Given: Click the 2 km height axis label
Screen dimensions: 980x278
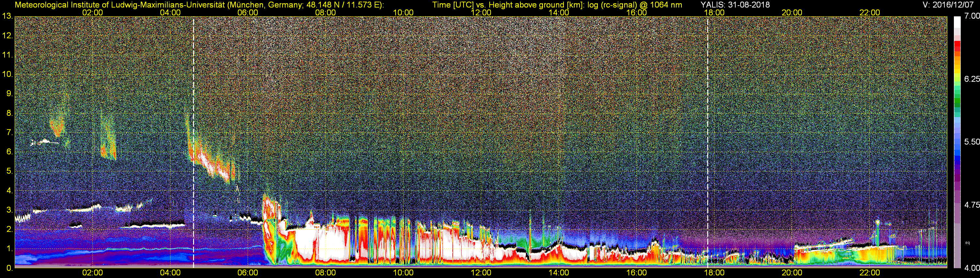Looking at the screenshot, I should tap(9, 229).
